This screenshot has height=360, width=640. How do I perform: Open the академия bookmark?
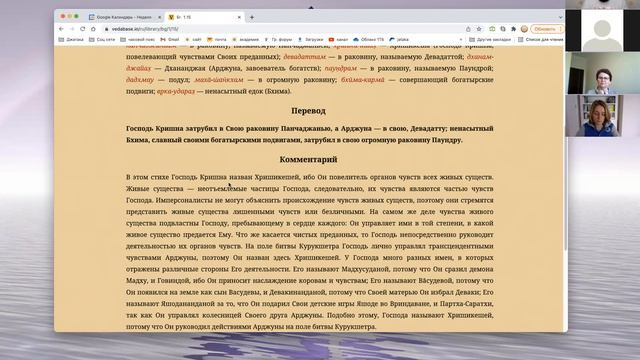(x=246, y=40)
